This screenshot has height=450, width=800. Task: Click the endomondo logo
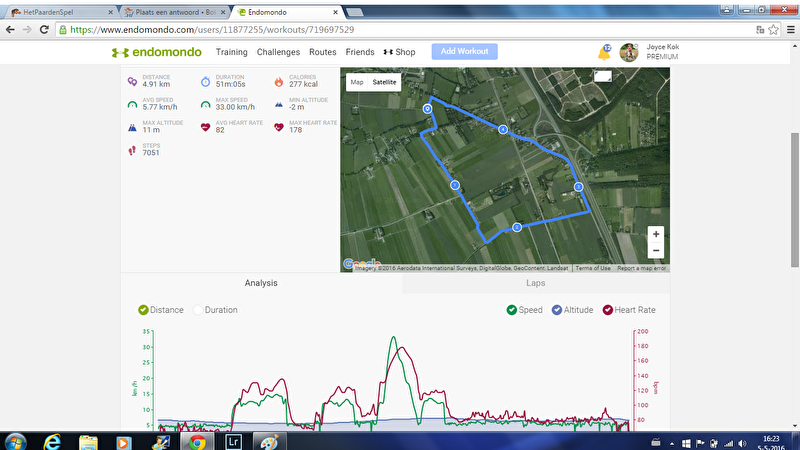pyautogui.click(x=157, y=52)
